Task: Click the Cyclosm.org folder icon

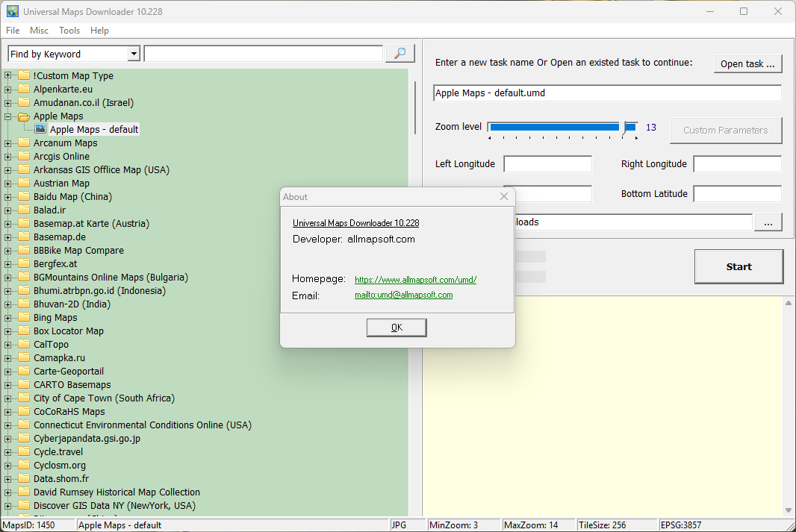Action: tap(24, 465)
